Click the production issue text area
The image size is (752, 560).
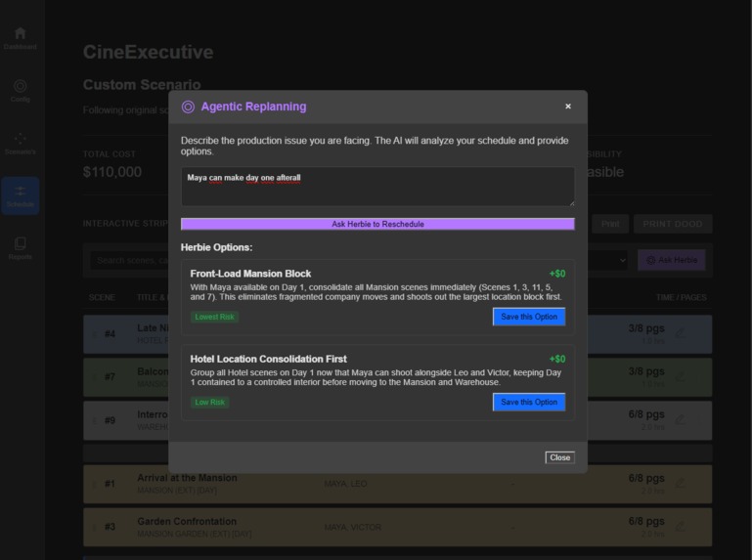(377, 187)
